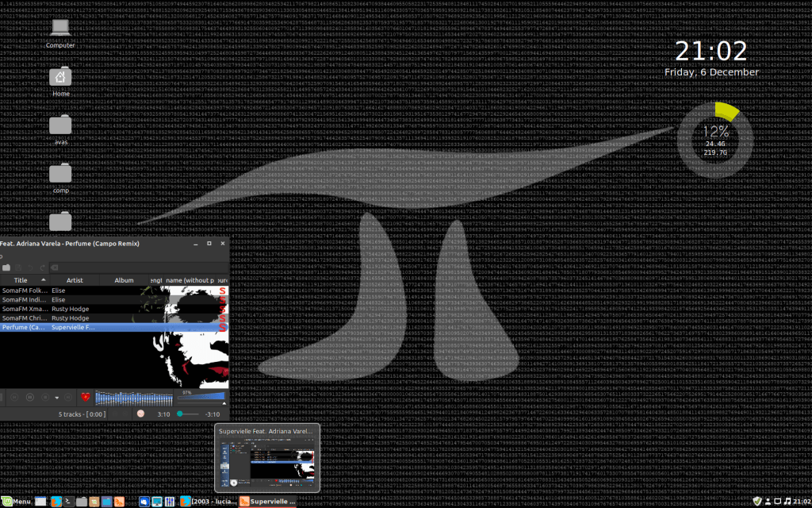Image resolution: width=812 pixels, height=508 pixels.
Task: Open the Home folder desktop icon
Action: [60, 78]
